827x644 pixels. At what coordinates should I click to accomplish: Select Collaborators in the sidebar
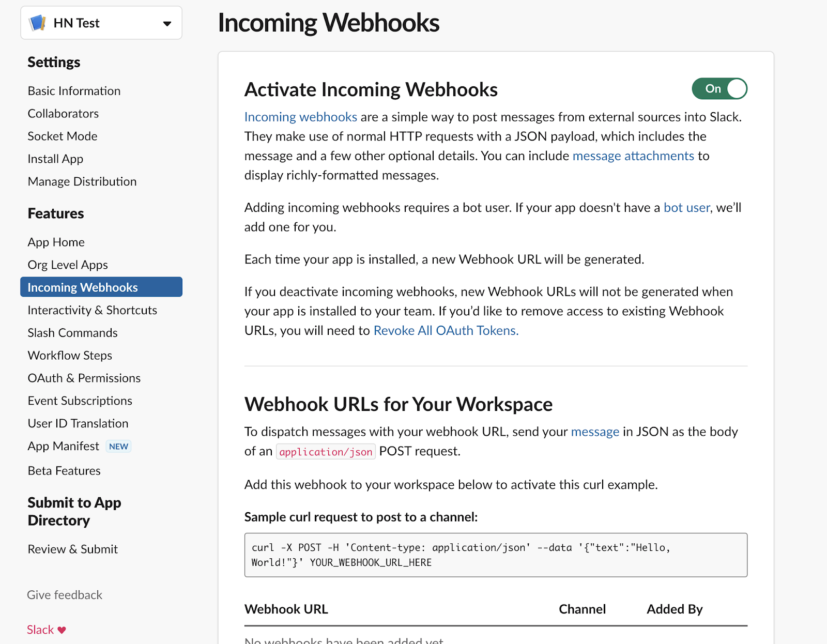[63, 113]
